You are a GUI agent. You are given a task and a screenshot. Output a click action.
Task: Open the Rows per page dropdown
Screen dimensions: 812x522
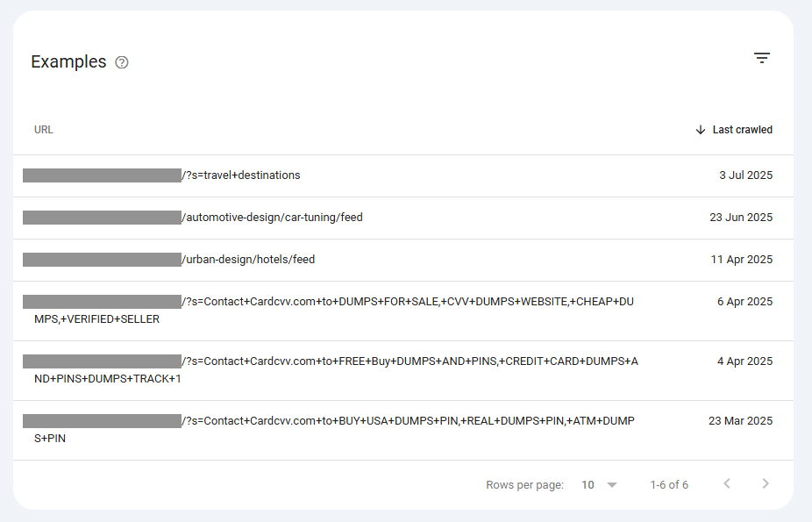pyautogui.click(x=599, y=485)
